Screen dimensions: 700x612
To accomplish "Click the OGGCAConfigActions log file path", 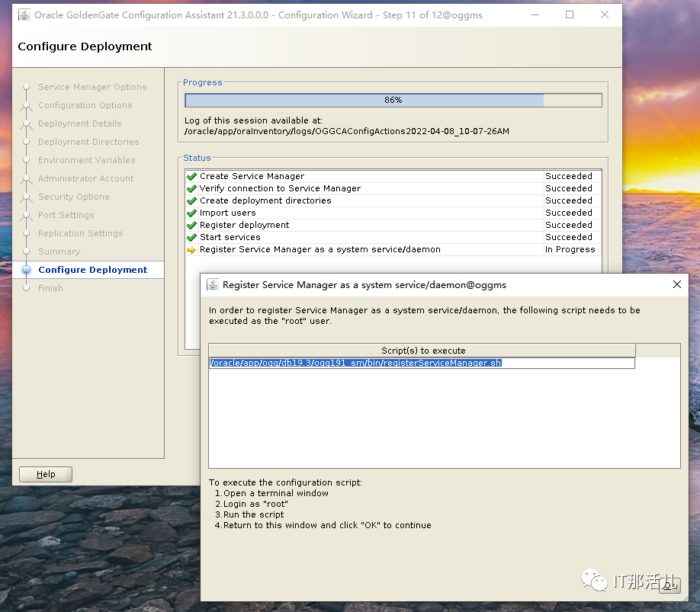I will [347, 131].
